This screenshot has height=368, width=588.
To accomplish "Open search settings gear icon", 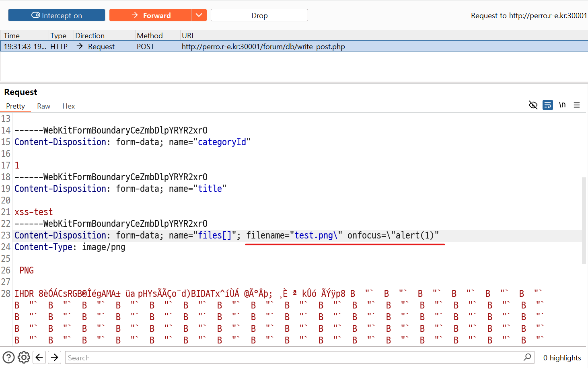I will click(x=24, y=357).
